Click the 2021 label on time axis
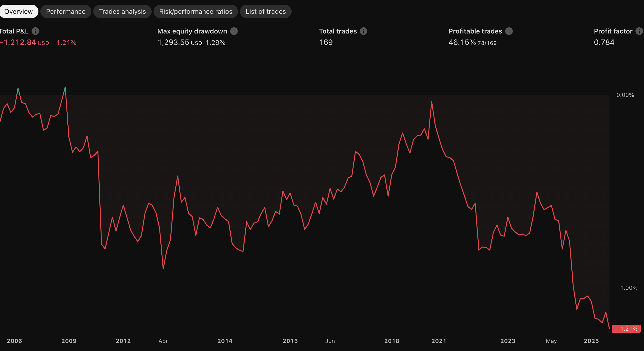Screen dimensions: 644x351 point(439,341)
